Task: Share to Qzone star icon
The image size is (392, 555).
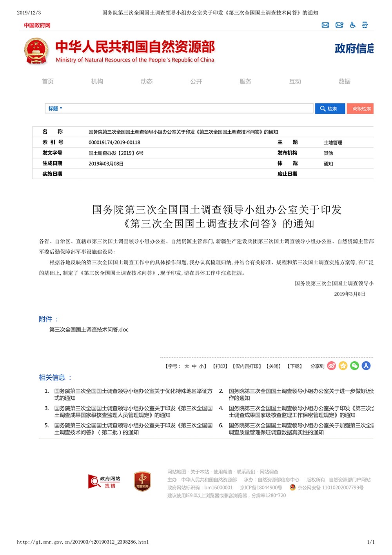Action: [x=343, y=366]
